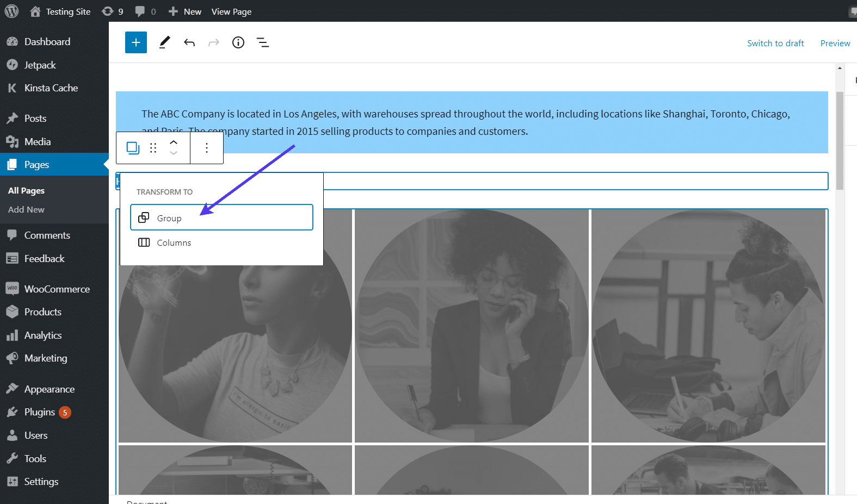Click the block drag handle dots
857x504 pixels.
coord(153,148)
